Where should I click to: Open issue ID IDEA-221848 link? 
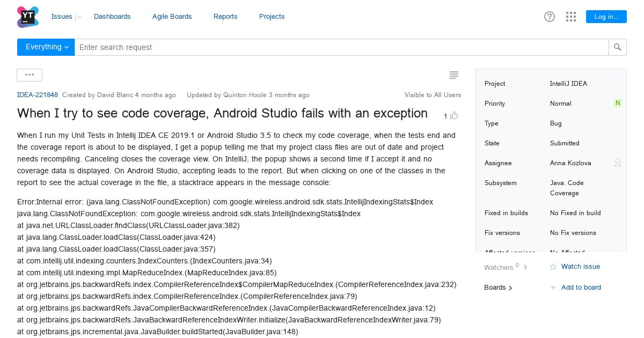(38, 95)
